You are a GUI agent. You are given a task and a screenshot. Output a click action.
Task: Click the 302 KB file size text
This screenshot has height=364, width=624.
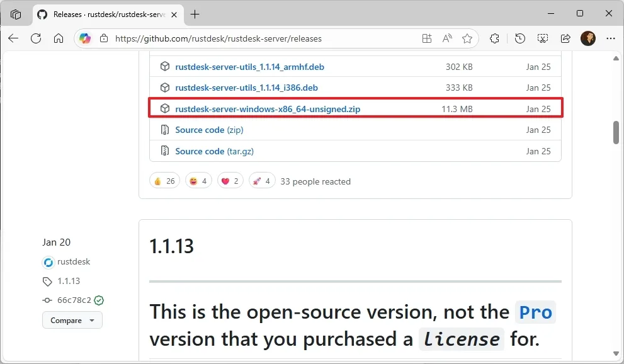coord(459,67)
